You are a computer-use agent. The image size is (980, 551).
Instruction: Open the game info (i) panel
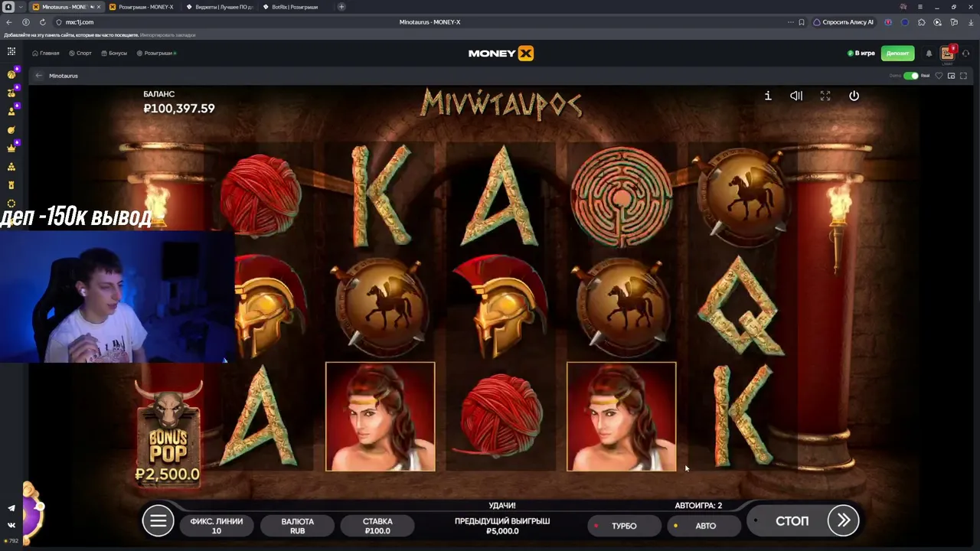(x=768, y=96)
